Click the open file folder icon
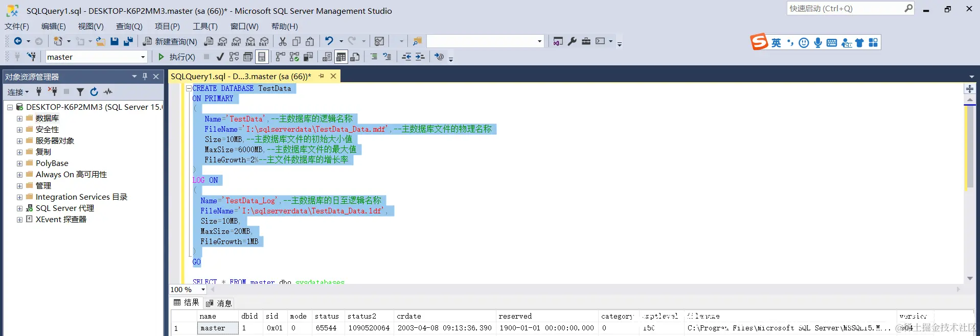 tap(101, 41)
